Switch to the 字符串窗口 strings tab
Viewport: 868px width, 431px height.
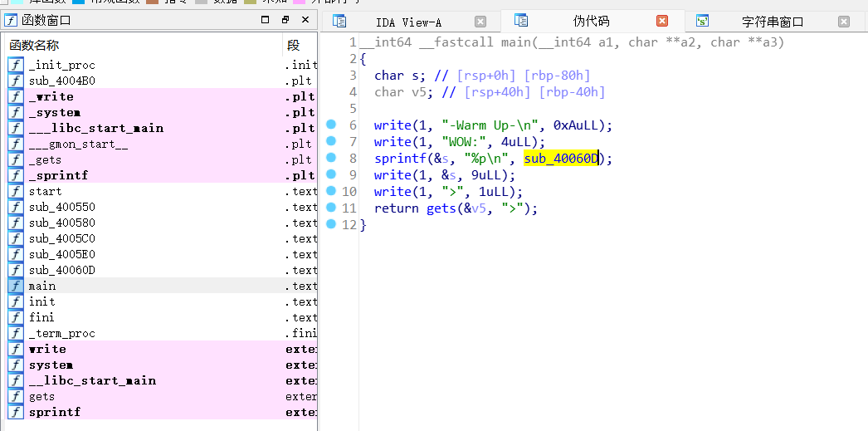(x=773, y=22)
